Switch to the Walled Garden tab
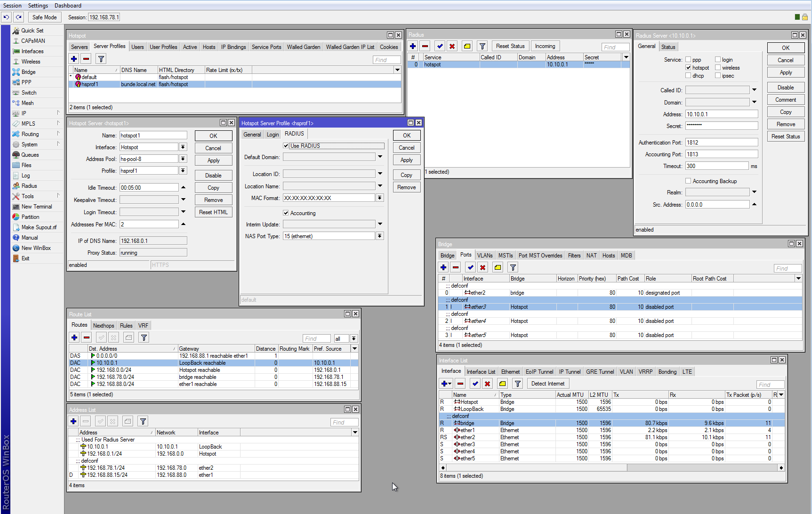The height and width of the screenshot is (514, 812). point(303,47)
